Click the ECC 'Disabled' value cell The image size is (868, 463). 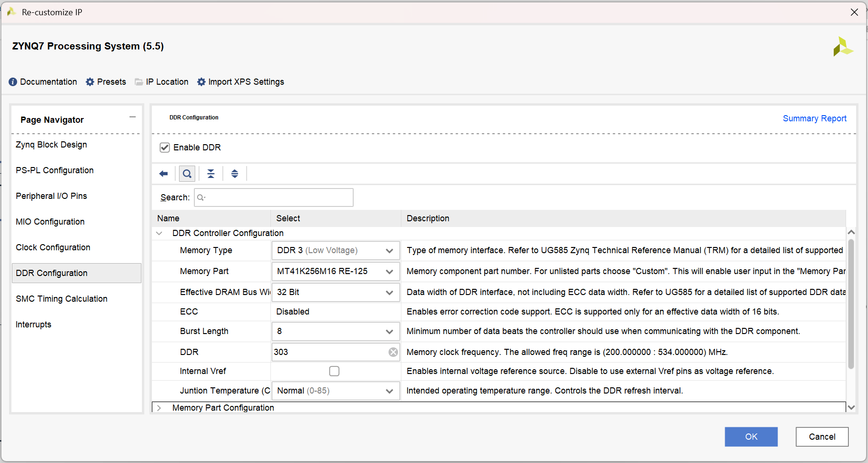click(x=336, y=312)
